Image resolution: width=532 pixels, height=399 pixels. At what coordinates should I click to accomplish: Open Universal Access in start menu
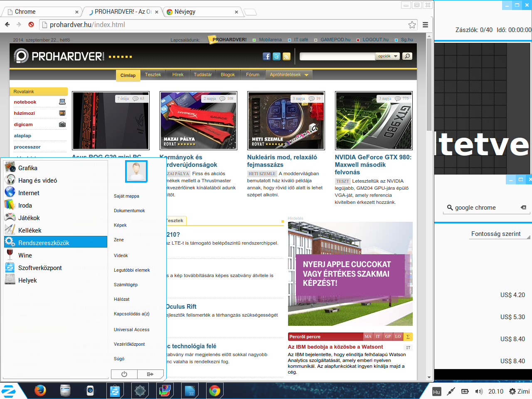(131, 330)
